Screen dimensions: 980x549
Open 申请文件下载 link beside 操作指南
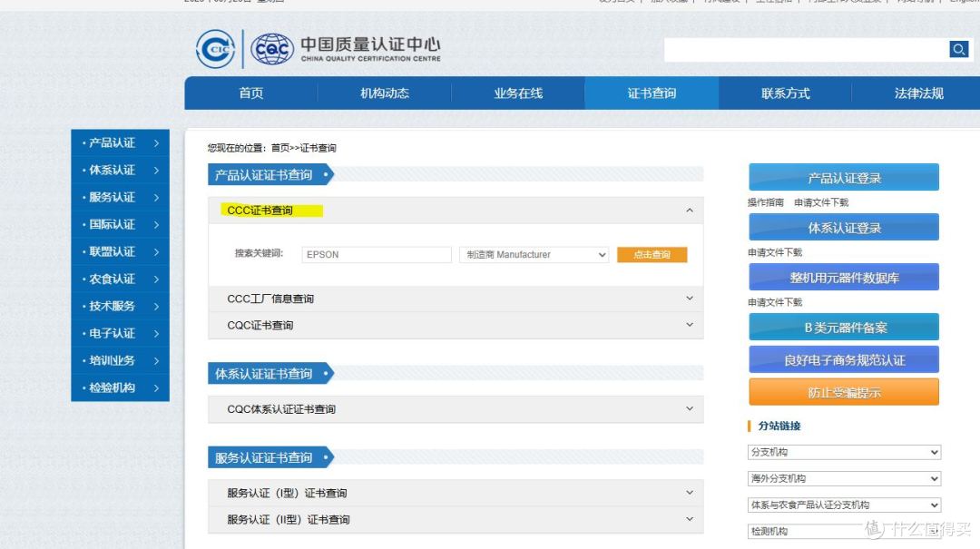pos(821,202)
